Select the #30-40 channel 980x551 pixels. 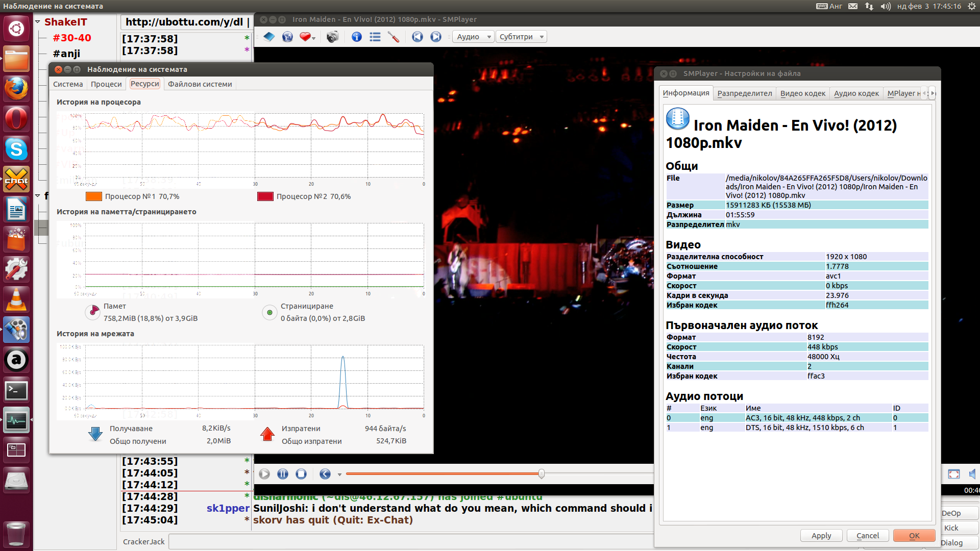(x=72, y=38)
